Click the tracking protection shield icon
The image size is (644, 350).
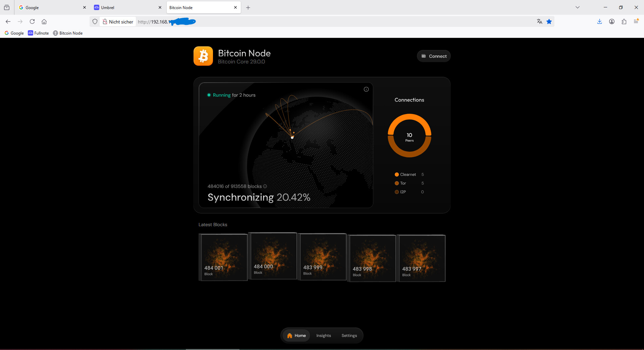[x=95, y=21]
